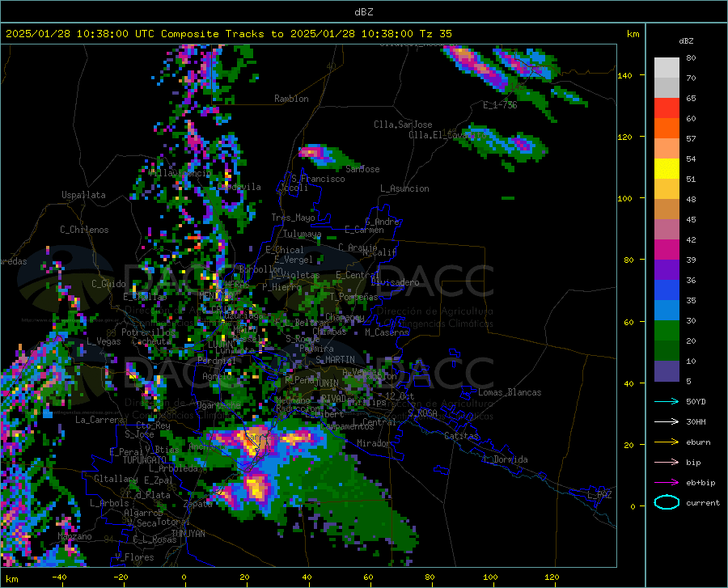Image resolution: width=728 pixels, height=588 pixels.
Task: Click the 'km' label at bottom-left corner
Action: tap(11, 579)
